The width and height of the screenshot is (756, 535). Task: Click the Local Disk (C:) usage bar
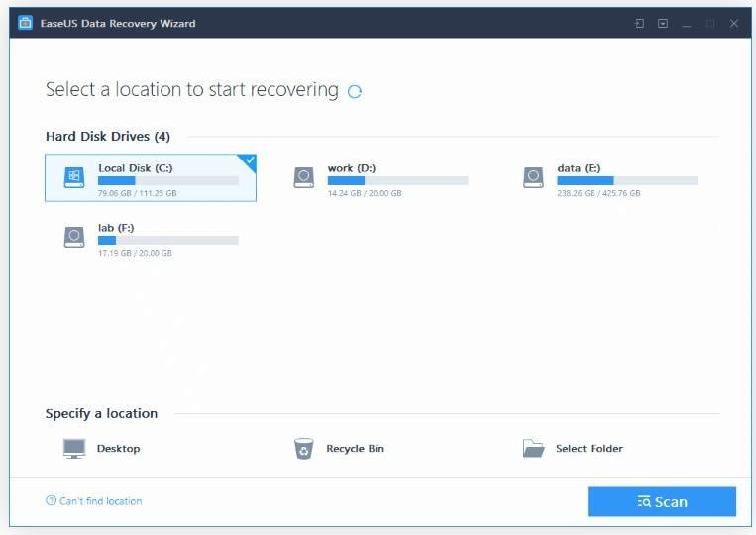(168, 180)
